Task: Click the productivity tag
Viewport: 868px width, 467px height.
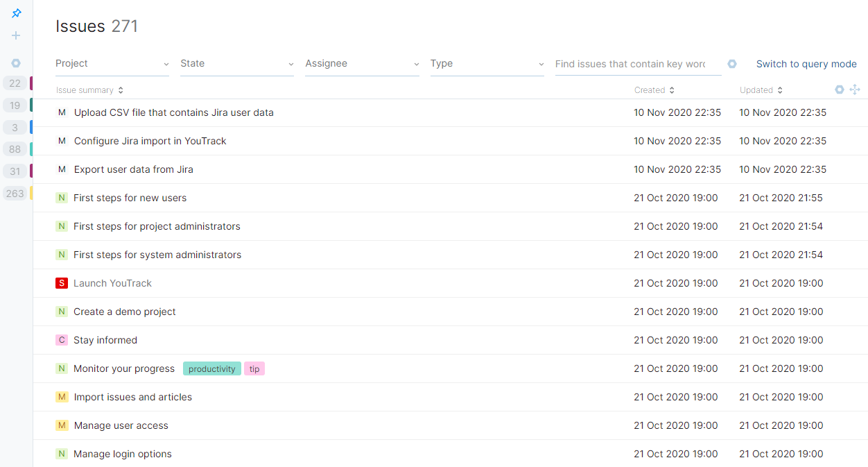Action: (211, 368)
